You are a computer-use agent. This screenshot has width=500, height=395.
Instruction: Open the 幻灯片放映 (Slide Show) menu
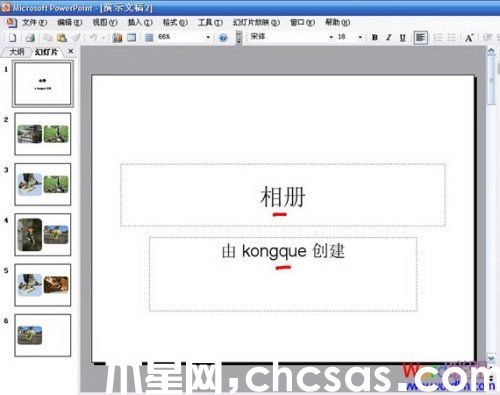click(x=256, y=22)
